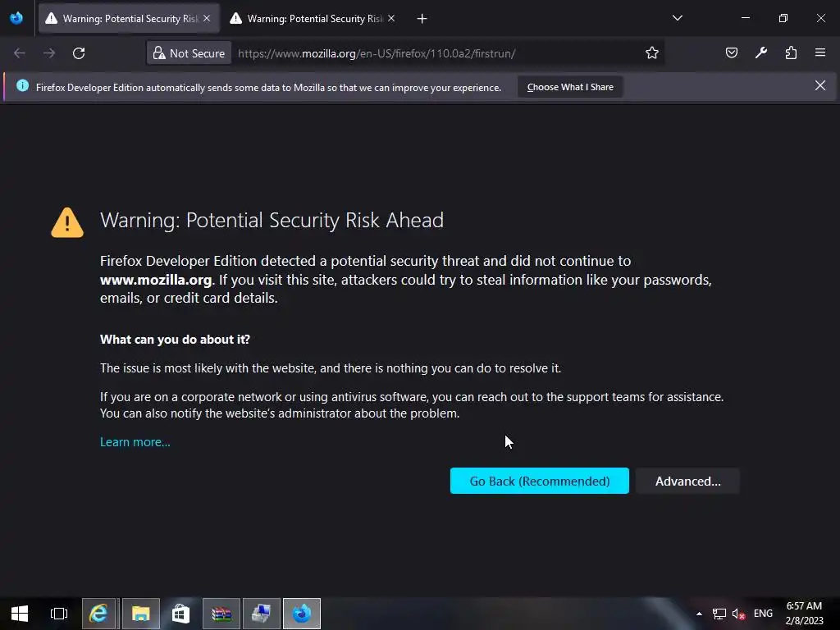Open the Windows Start menu

tap(20, 614)
